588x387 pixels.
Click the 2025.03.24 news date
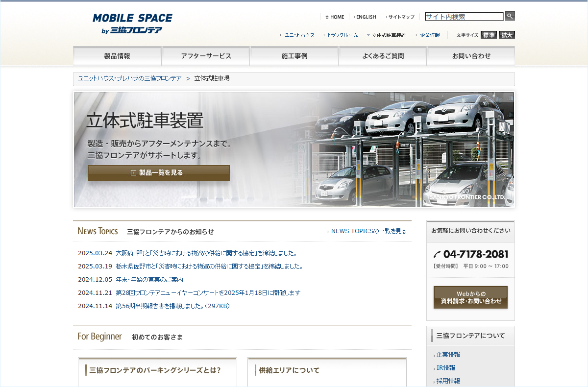[95, 253]
